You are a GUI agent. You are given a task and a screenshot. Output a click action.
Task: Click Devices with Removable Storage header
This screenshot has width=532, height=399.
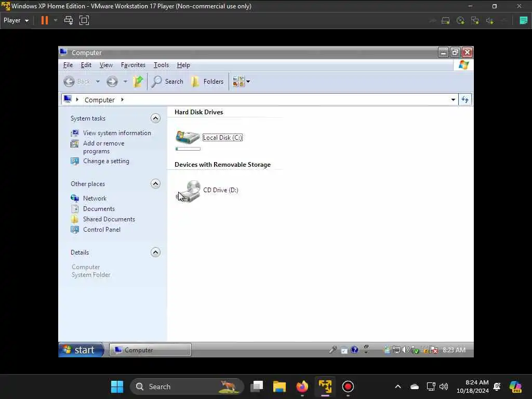click(x=222, y=165)
